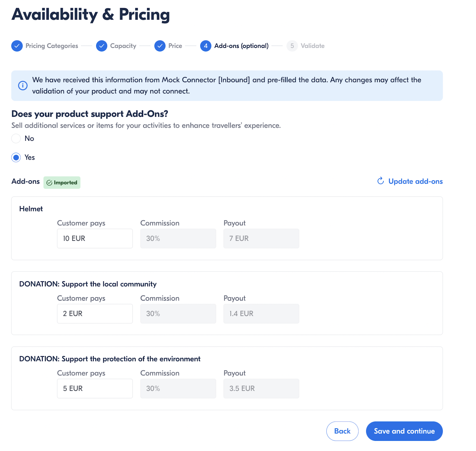
Task: Click 'Does your product support Add-Ons?' heading
Action: point(90,114)
